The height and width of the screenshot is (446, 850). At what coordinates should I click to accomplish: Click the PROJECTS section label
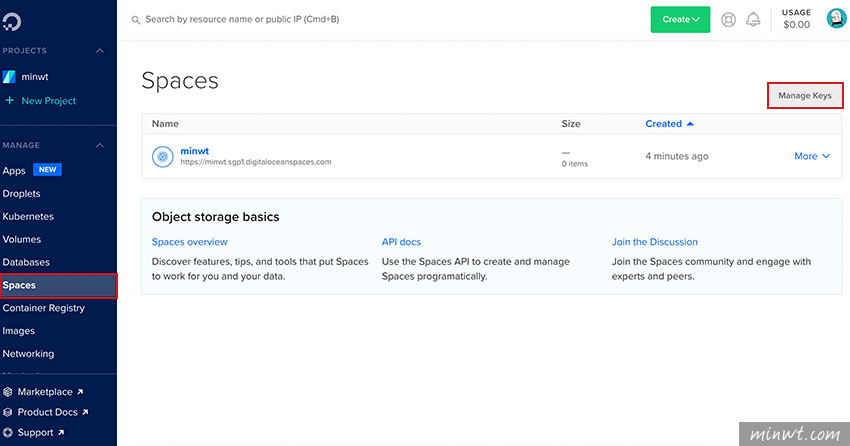[x=24, y=51]
